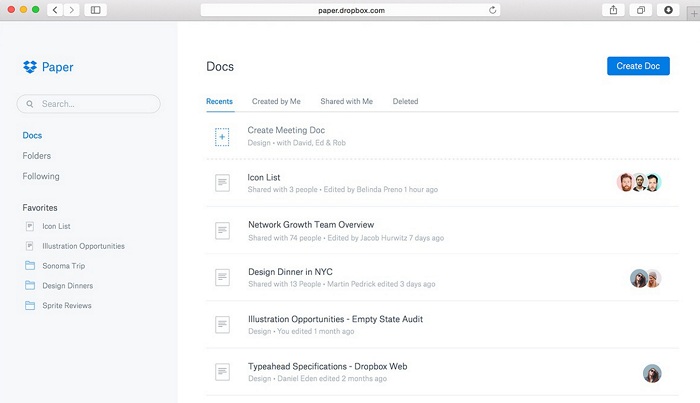Switch to the Recents tab

[x=219, y=101]
